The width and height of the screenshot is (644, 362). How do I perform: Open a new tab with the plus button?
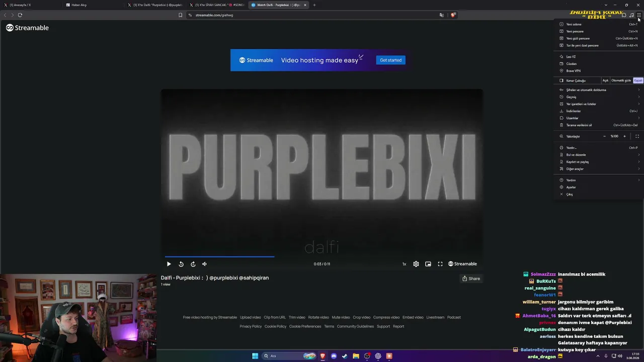[314, 5]
